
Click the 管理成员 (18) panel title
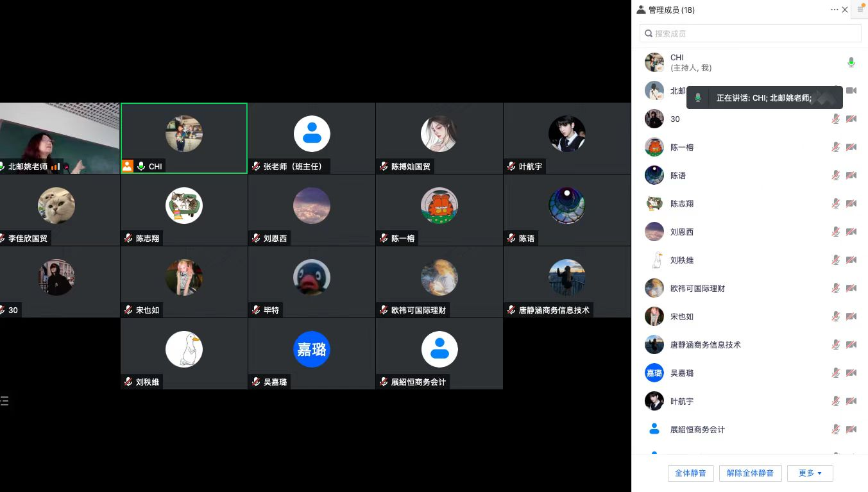tap(671, 10)
